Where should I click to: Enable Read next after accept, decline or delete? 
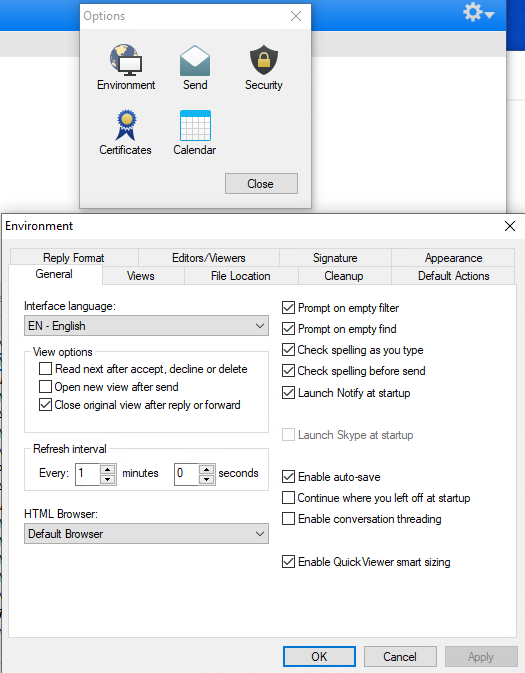coord(46,369)
